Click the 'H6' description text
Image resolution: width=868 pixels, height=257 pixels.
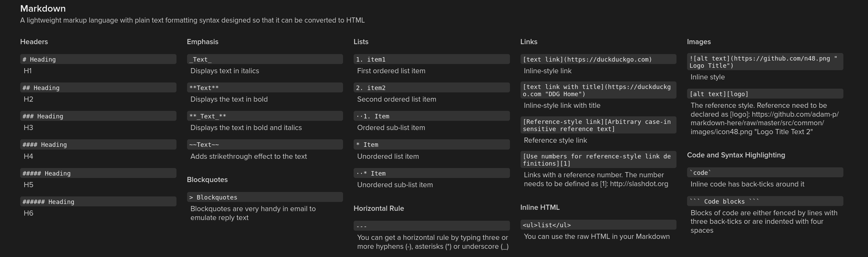[28, 213]
